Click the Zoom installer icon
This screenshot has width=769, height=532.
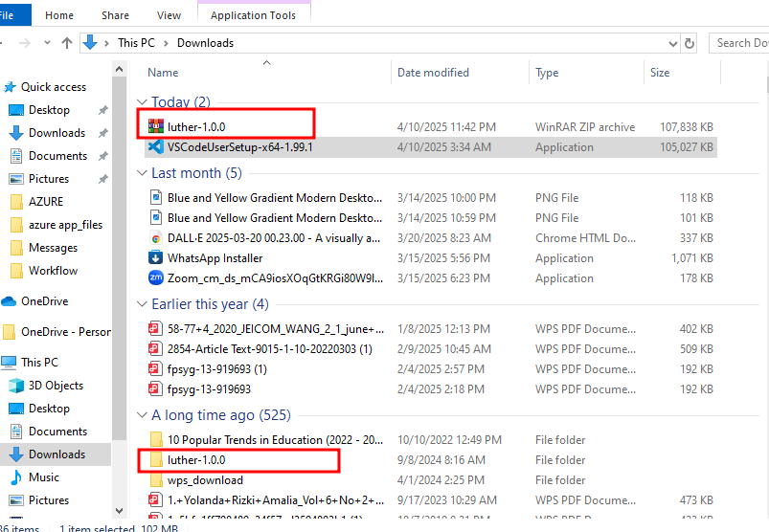(x=156, y=277)
